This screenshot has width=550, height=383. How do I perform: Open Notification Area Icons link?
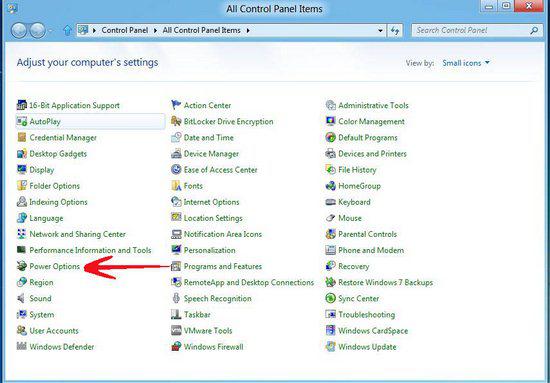click(x=223, y=234)
